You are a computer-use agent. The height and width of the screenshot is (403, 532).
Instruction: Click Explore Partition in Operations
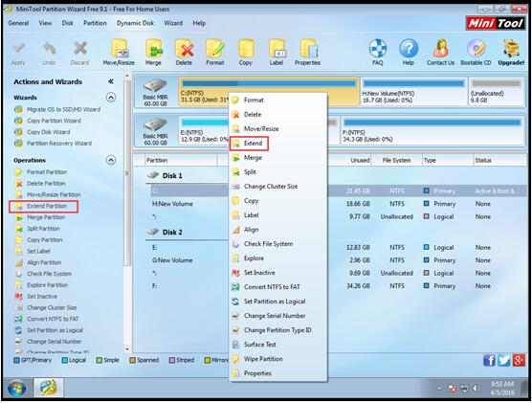point(47,285)
